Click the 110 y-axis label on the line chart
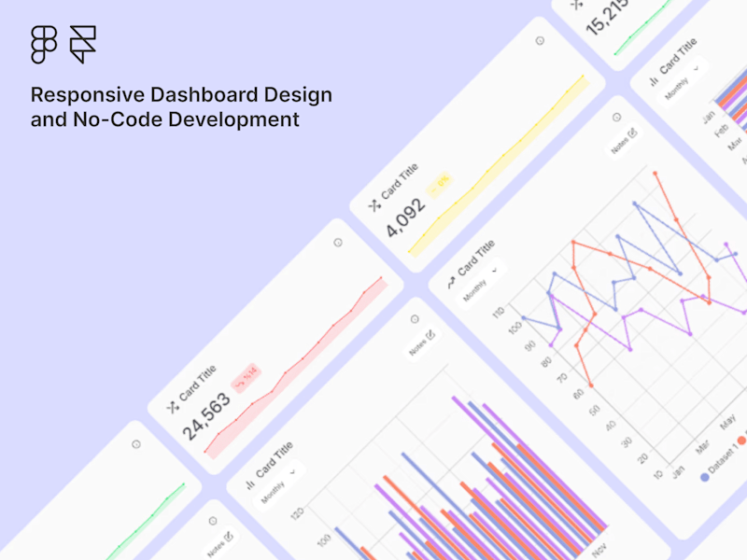 coord(499,312)
